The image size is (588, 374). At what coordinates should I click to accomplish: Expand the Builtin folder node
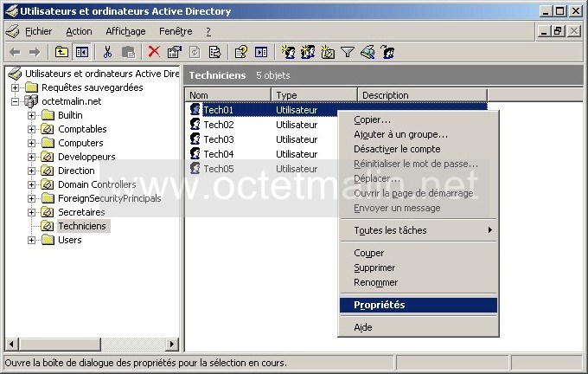click(x=31, y=115)
